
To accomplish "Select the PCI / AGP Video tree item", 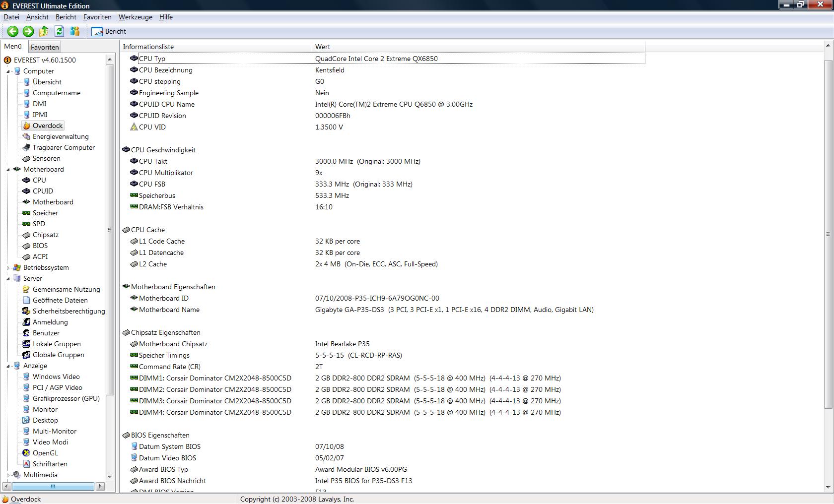I will click(57, 387).
